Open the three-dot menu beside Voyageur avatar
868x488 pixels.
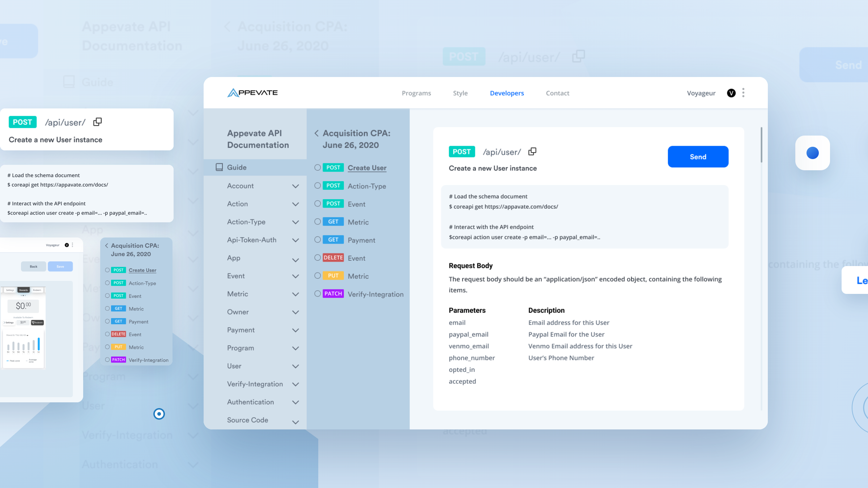(x=743, y=93)
